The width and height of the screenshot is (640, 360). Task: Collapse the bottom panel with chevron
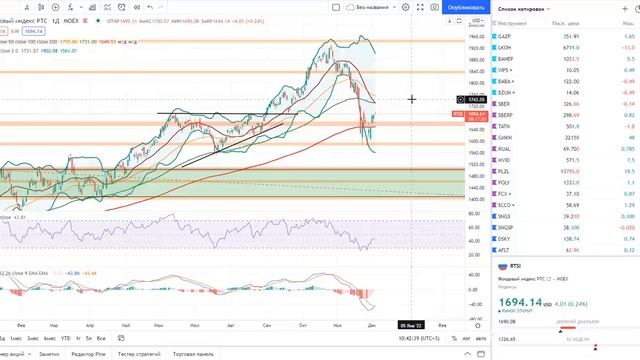coord(468,354)
